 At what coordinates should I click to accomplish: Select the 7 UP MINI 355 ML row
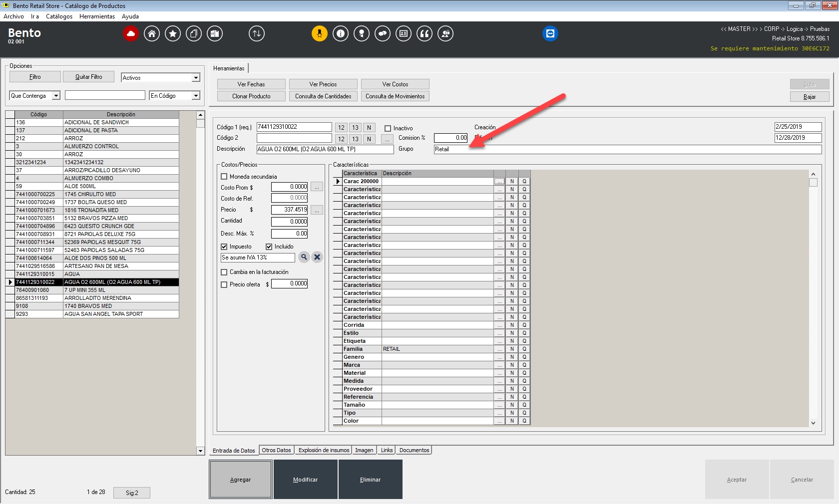pos(92,290)
